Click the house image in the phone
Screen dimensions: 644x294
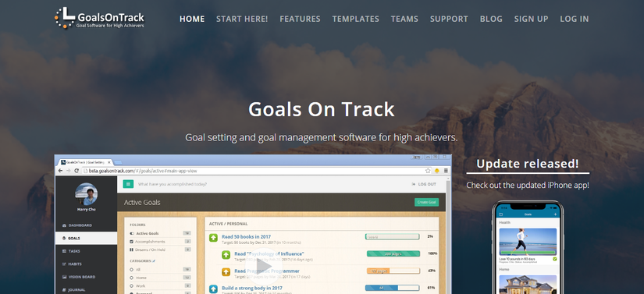point(528,284)
